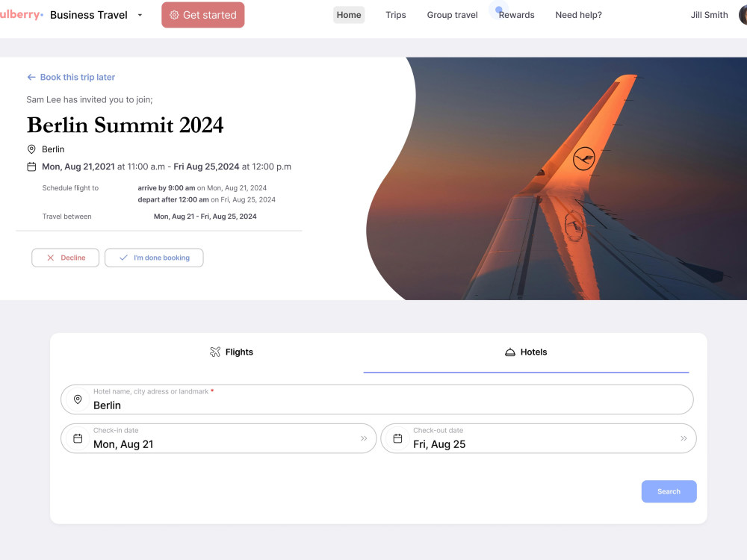Click the calendar icon in Check-out date
This screenshot has height=560, width=747.
coord(398,438)
